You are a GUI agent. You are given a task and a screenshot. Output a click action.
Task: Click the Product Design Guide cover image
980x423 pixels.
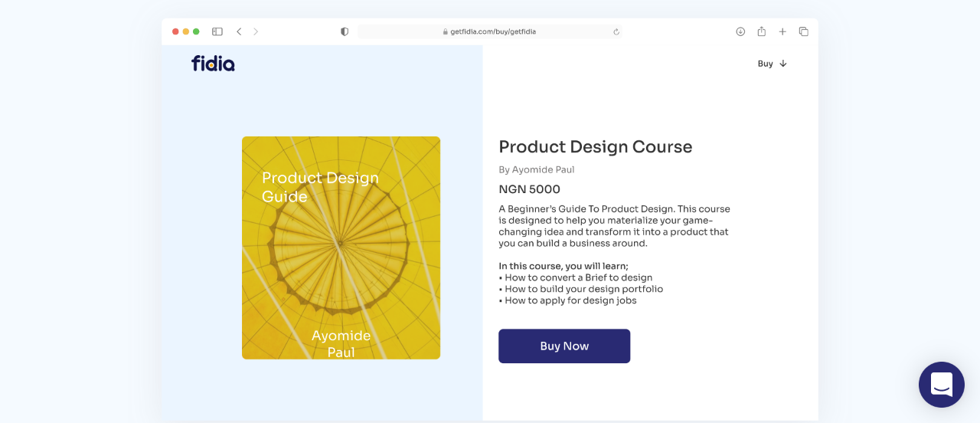tap(341, 248)
